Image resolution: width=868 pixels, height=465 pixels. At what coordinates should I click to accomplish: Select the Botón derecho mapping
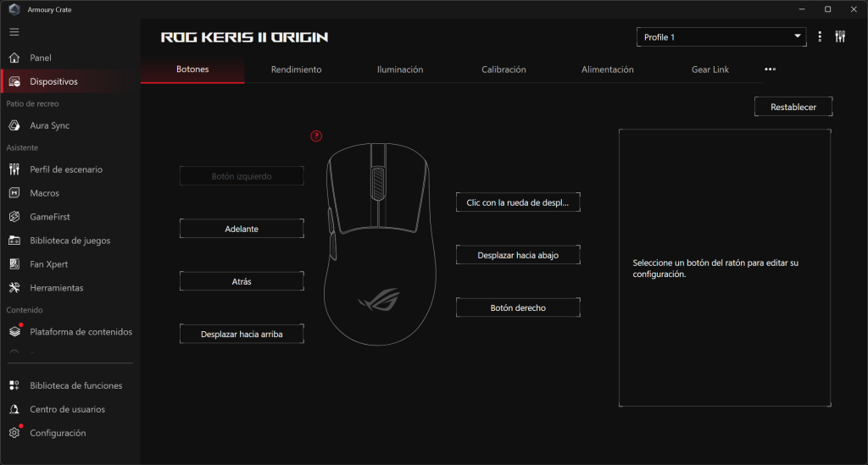(x=518, y=307)
